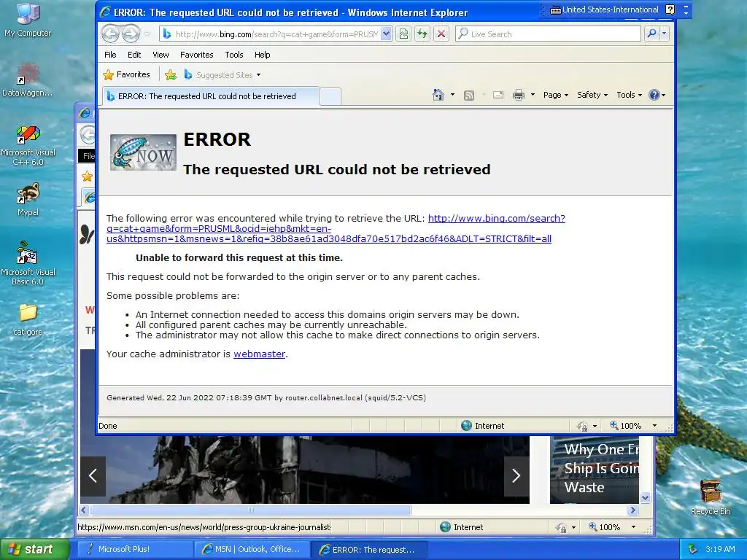Click the system tray network icon
The height and width of the screenshot is (560, 747).
tap(692, 549)
